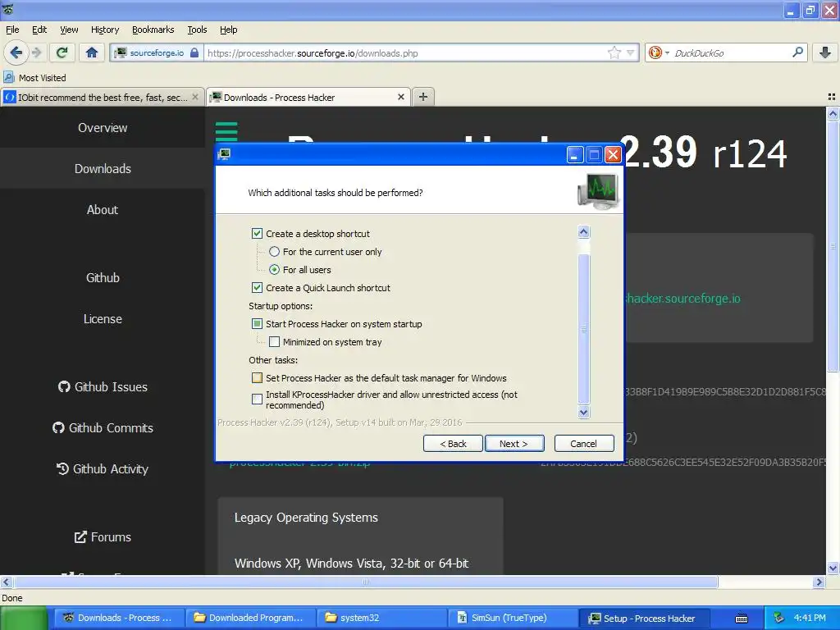Click the Process Hacker monitor image in setup
This screenshot has height=630, width=840.
tap(598, 191)
